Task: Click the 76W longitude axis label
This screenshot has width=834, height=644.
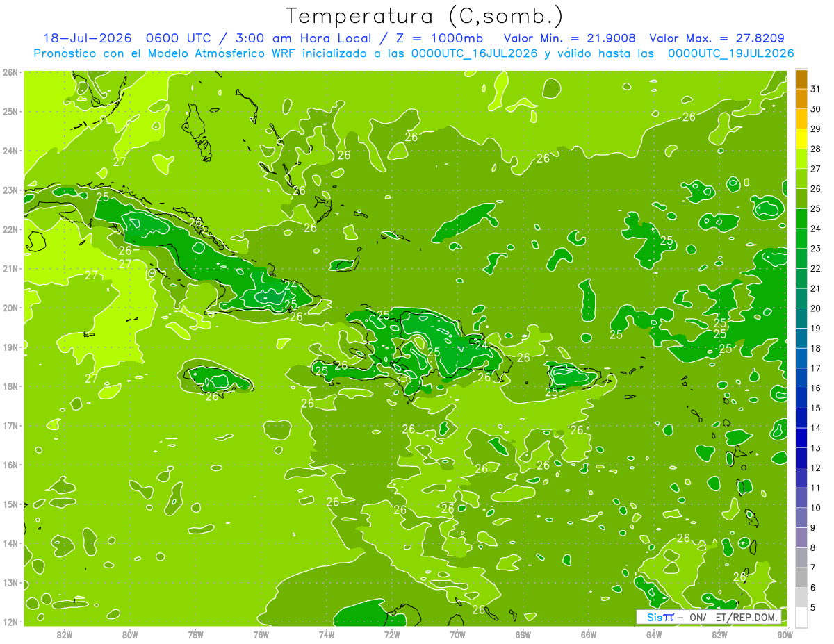Action: pyautogui.click(x=261, y=634)
